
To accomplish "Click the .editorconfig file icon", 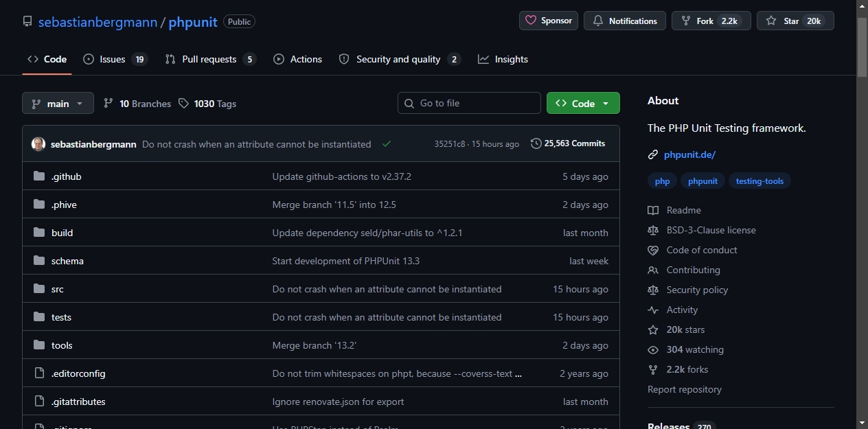I will pyautogui.click(x=39, y=373).
